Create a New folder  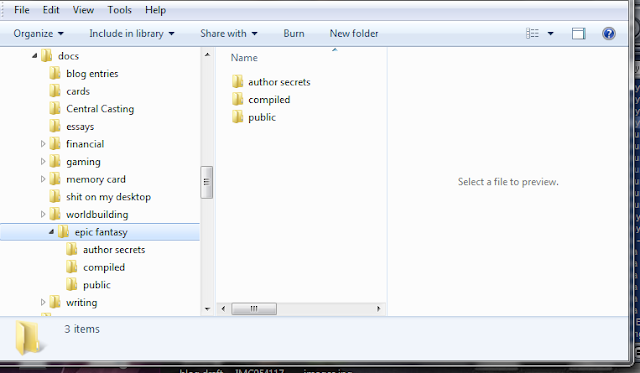pos(354,33)
